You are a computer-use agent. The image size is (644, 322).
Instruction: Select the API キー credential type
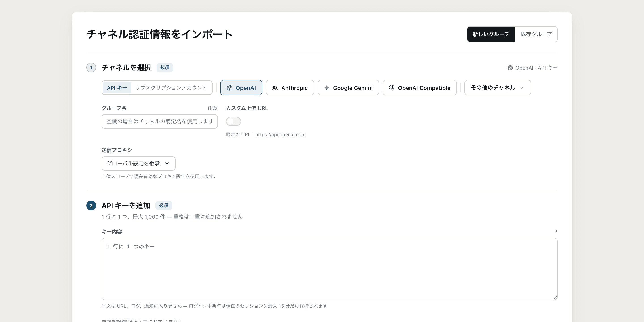(117, 88)
